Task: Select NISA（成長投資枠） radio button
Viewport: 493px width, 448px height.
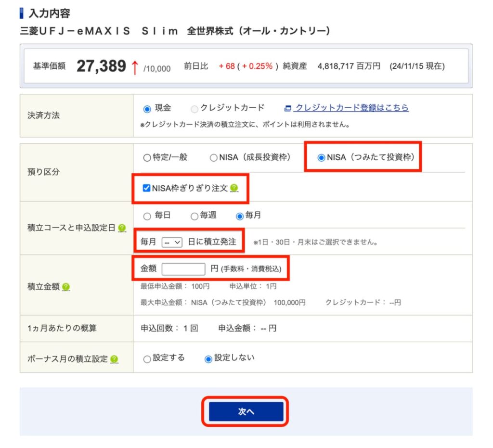Action: [213, 157]
